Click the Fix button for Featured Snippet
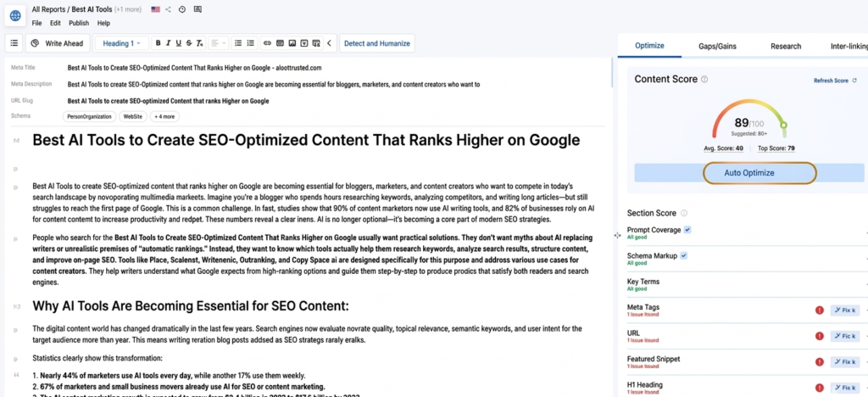Image resolution: width=868 pixels, height=397 pixels. click(845, 362)
